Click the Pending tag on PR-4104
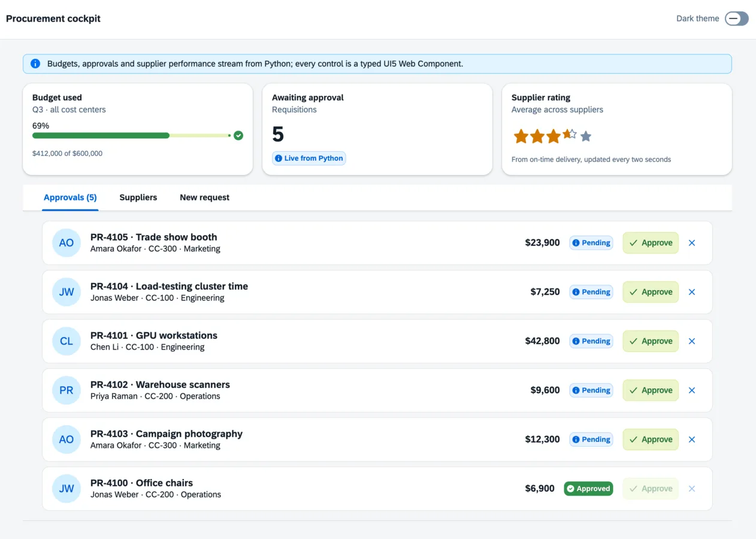This screenshot has width=756, height=539. [x=591, y=292]
